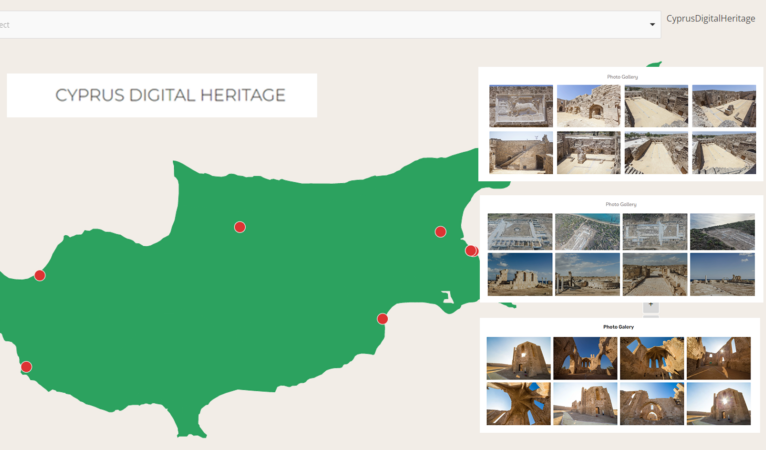The image size is (766, 450).
Task: Click the middle Photo Gallery heading
Action: [x=621, y=204]
